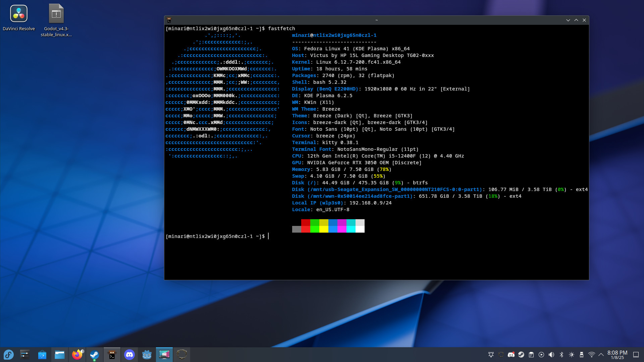Minimize the kitty terminal window
The height and width of the screenshot is (362, 644).
click(x=568, y=20)
